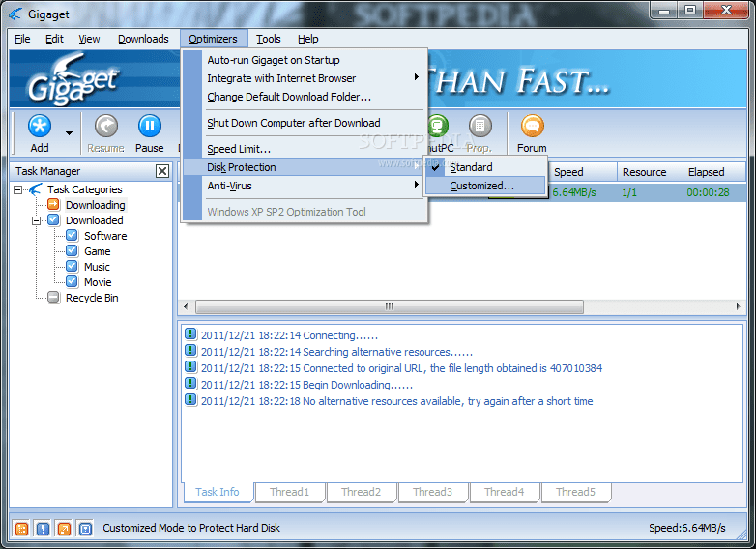The image size is (756, 549).
Task: Select the Music category
Action: point(97,267)
